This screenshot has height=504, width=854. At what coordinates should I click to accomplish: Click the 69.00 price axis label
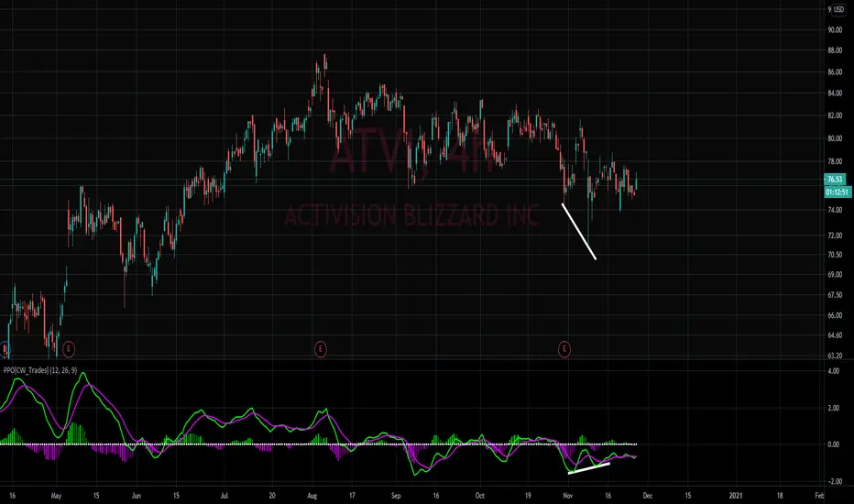click(x=835, y=275)
